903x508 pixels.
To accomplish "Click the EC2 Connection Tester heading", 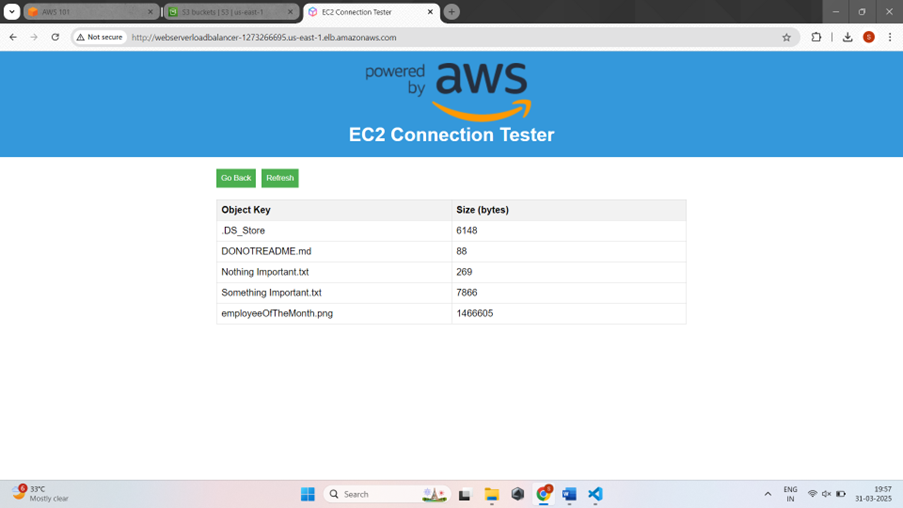I will (x=452, y=135).
